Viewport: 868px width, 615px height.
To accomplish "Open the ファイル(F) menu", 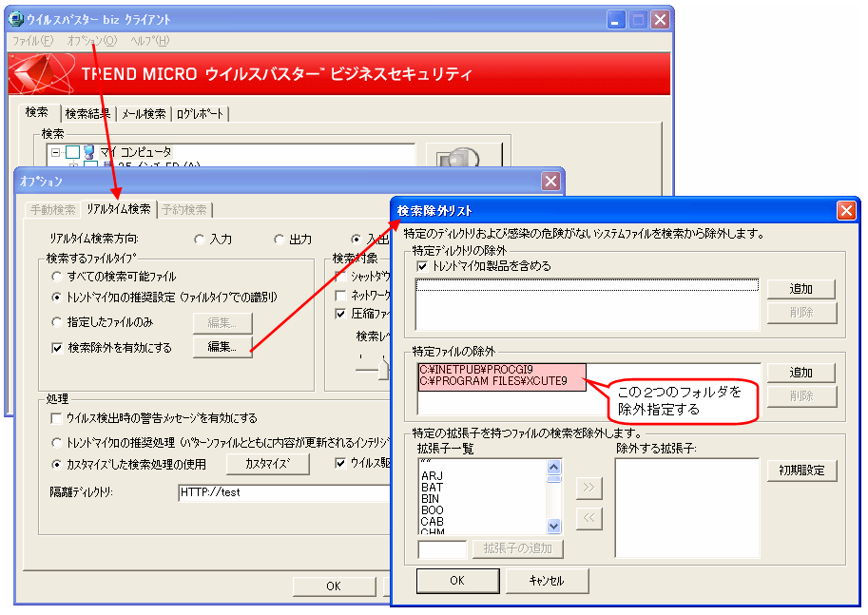I will [32, 41].
